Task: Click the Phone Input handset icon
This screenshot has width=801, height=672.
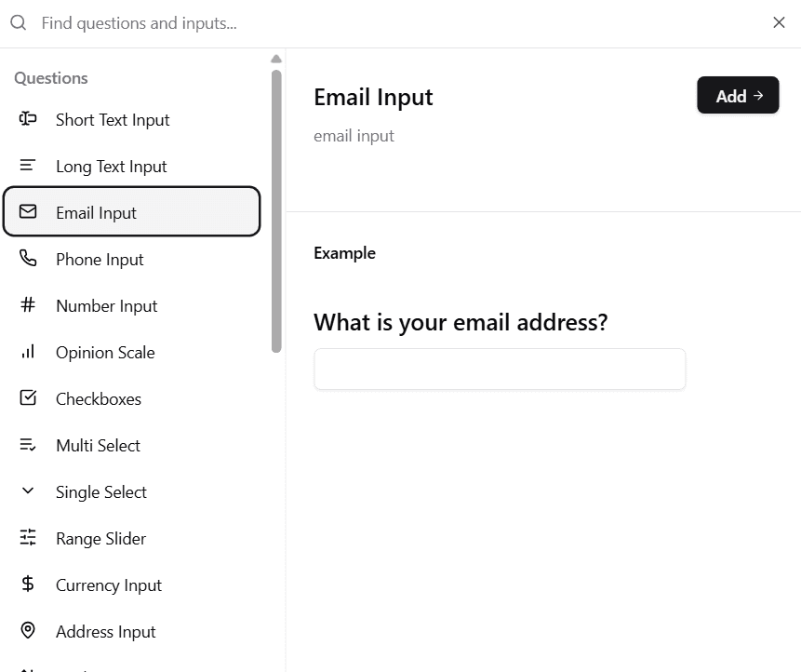Action: (x=27, y=259)
